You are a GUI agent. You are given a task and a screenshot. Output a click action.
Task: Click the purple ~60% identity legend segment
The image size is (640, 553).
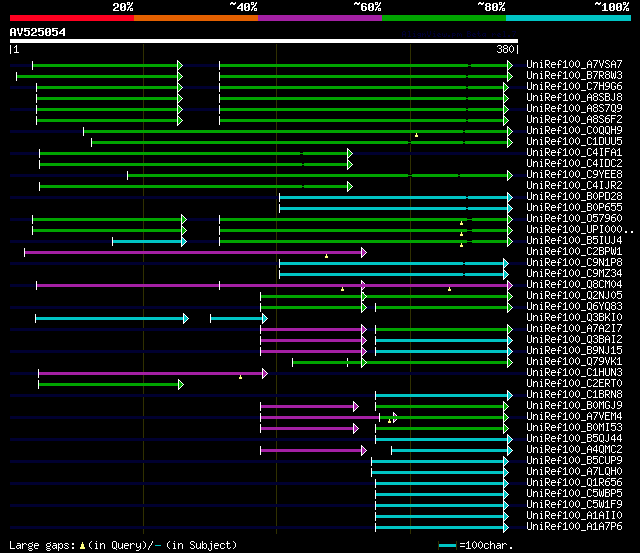[320, 18]
